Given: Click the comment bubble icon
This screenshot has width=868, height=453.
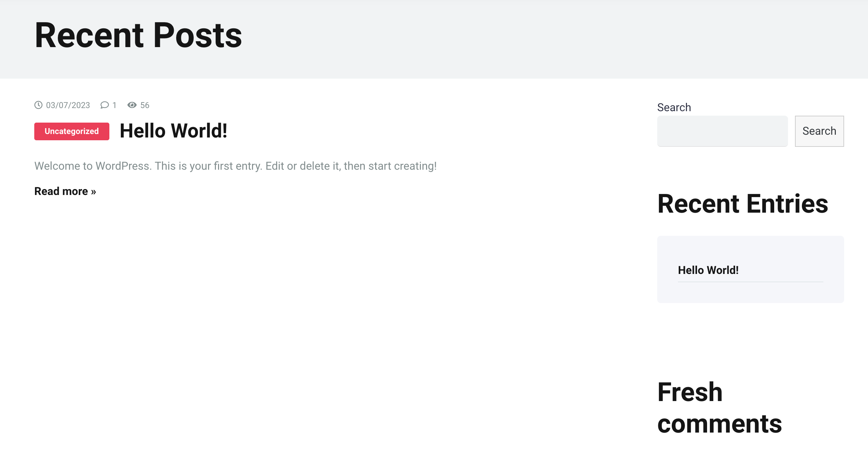Looking at the screenshot, I should 105,105.
